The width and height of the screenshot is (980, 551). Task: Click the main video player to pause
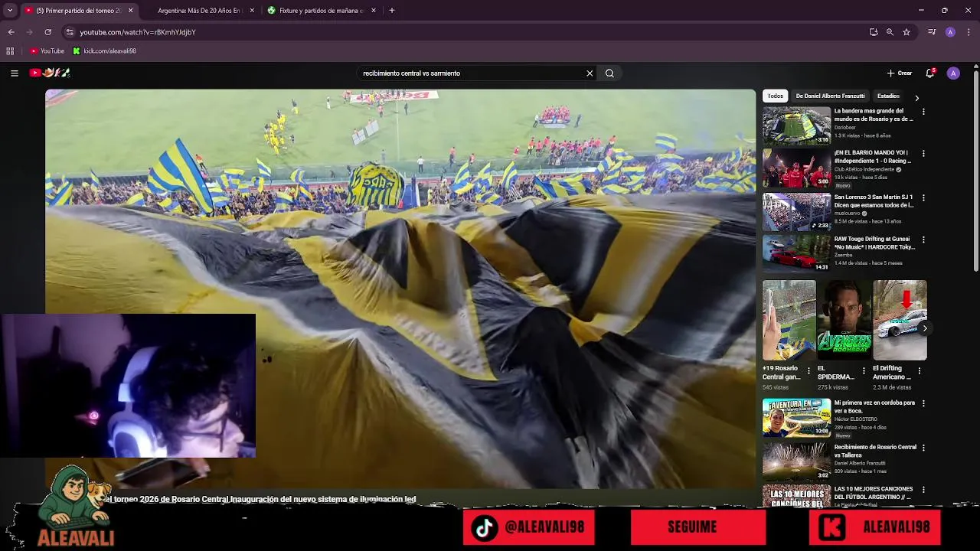pos(400,289)
